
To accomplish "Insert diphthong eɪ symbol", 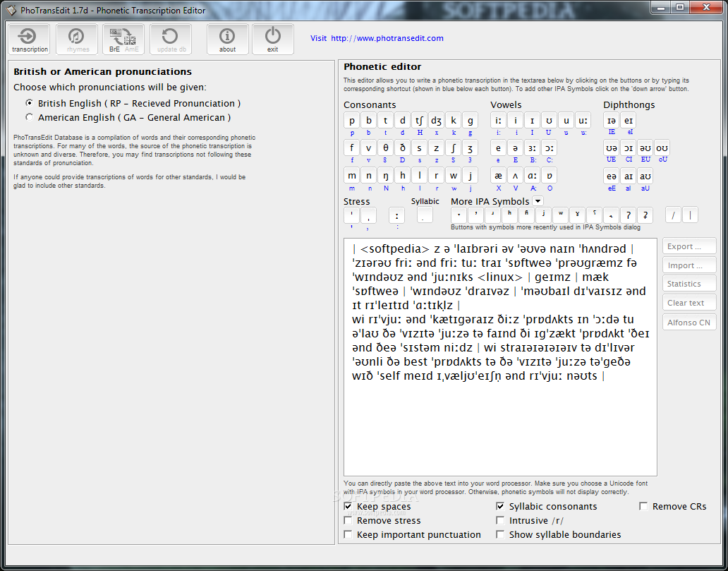I will pyautogui.click(x=628, y=121).
